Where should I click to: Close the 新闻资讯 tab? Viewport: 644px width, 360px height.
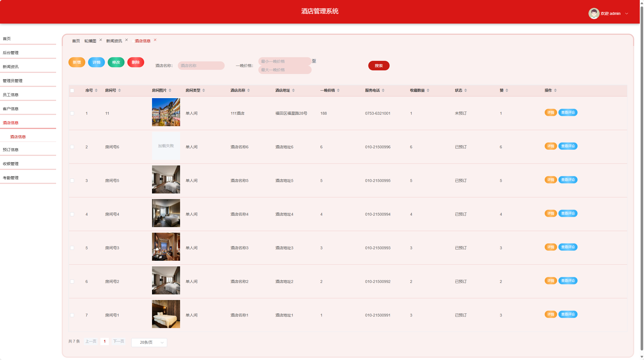(127, 40)
